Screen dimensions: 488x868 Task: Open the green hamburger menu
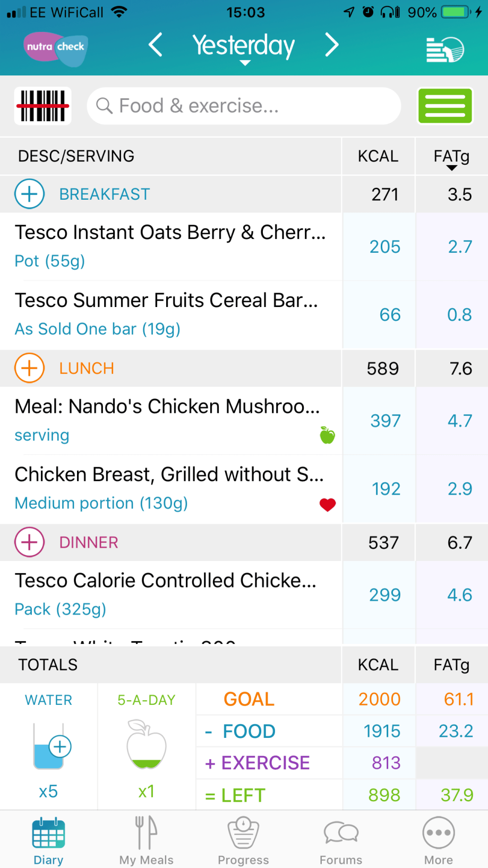coord(445,106)
